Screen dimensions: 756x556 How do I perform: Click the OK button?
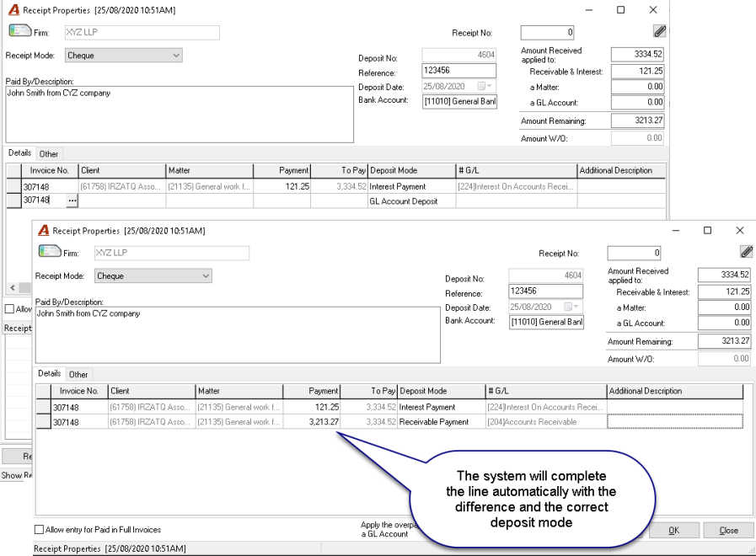tap(674, 530)
